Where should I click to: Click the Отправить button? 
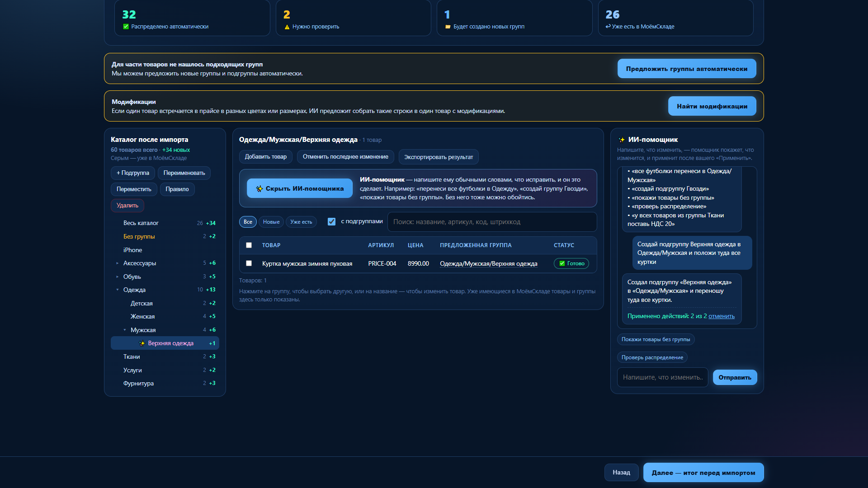735,377
